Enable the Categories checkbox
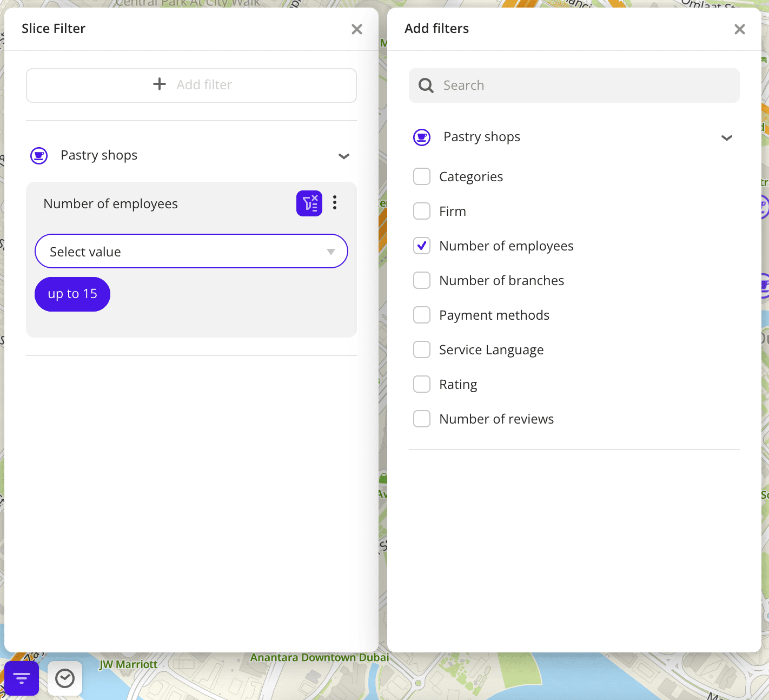The width and height of the screenshot is (769, 700). pyautogui.click(x=422, y=177)
